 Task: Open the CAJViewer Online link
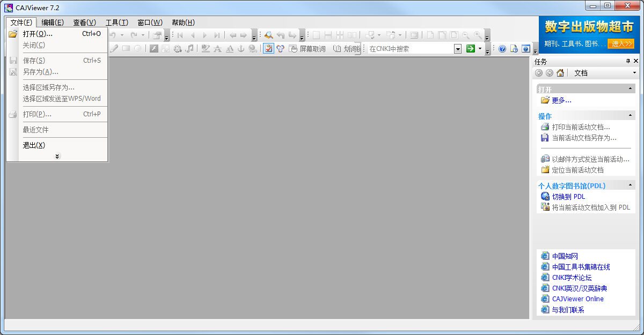[577, 299]
